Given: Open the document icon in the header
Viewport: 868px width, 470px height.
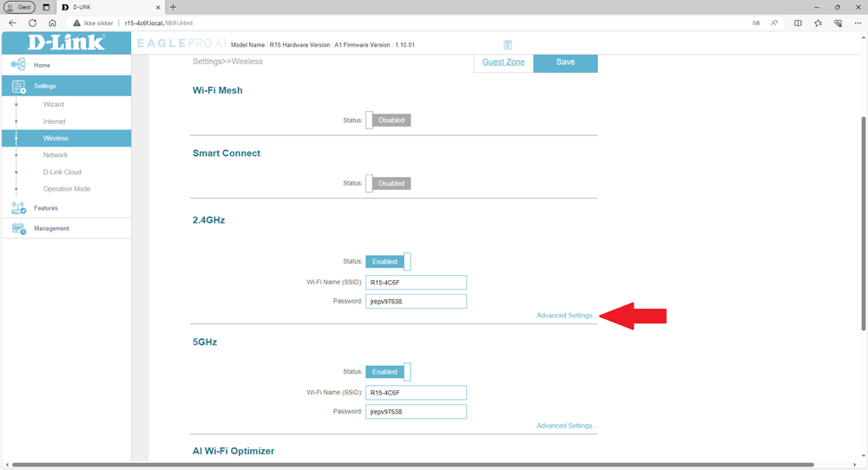Looking at the screenshot, I should pyautogui.click(x=508, y=45).
